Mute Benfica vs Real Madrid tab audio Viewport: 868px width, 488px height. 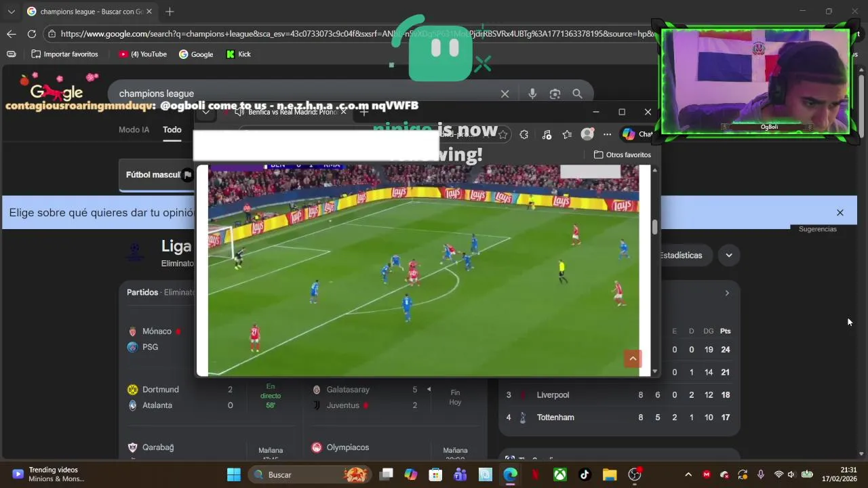pyautogui.click(x=240, y=112)
